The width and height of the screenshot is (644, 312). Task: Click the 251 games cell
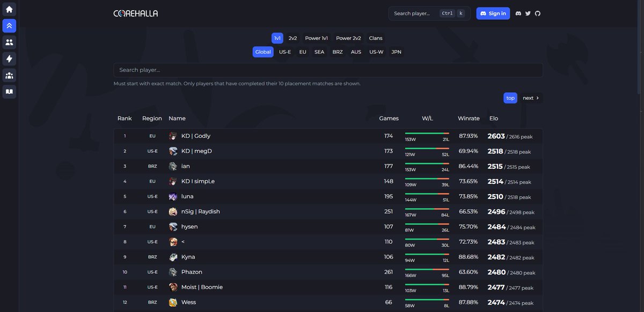point(389,212)
